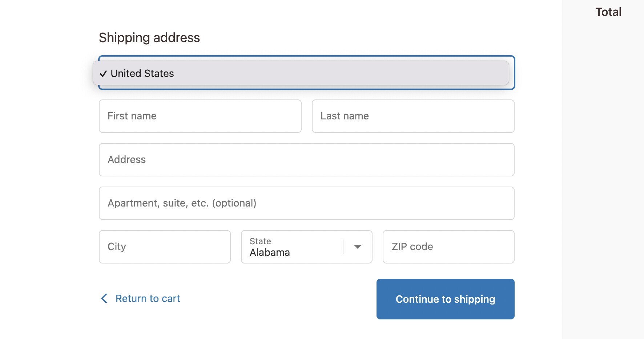Click into the ZIP code field
This screenshot has width=644, height=339.
coord(448,247)
